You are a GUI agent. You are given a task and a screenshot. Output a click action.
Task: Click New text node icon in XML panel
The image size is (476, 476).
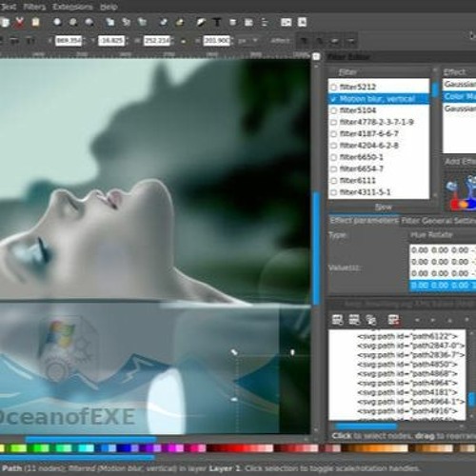354,320
